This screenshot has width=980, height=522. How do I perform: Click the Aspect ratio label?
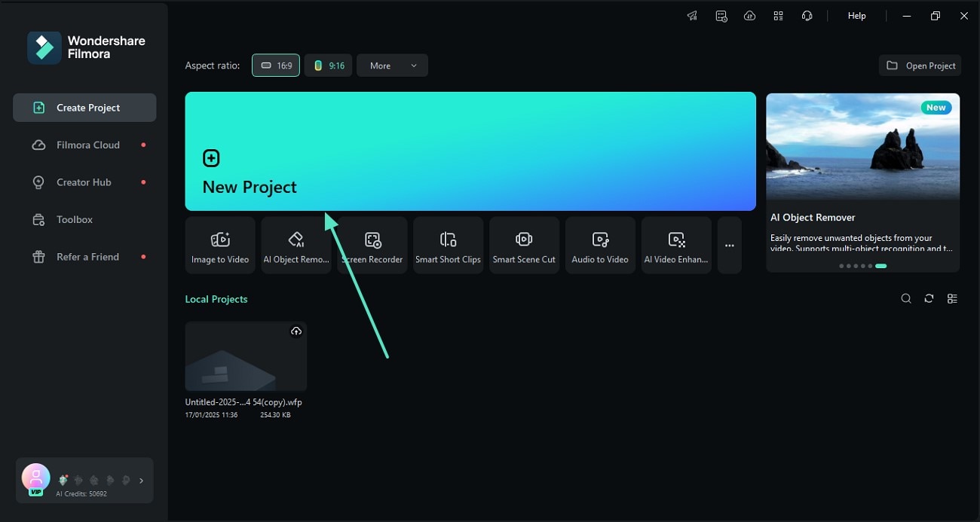pyautogui.click(x=213, y=66)
